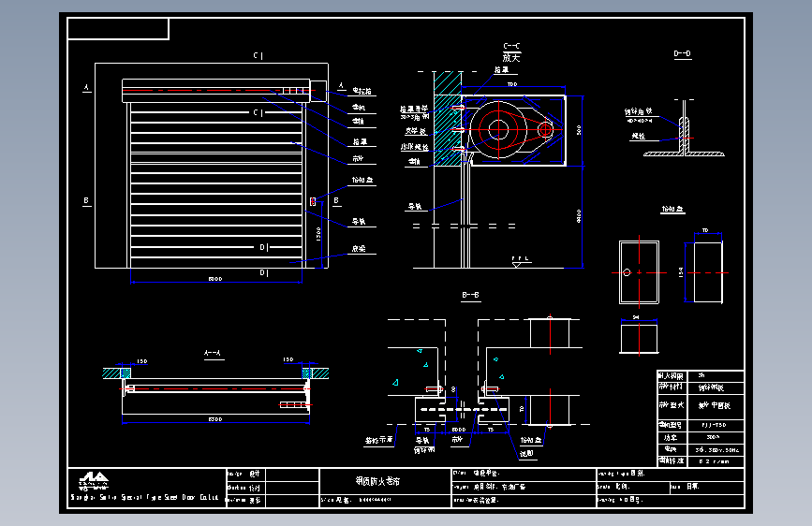Click the small red sprocket circle in C--C

(x=545, y=129)
